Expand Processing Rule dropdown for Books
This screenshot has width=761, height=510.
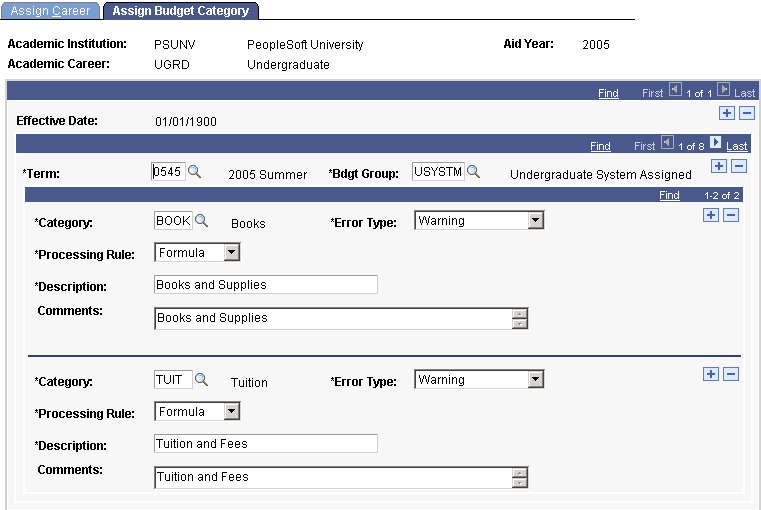tap(232, 252)
